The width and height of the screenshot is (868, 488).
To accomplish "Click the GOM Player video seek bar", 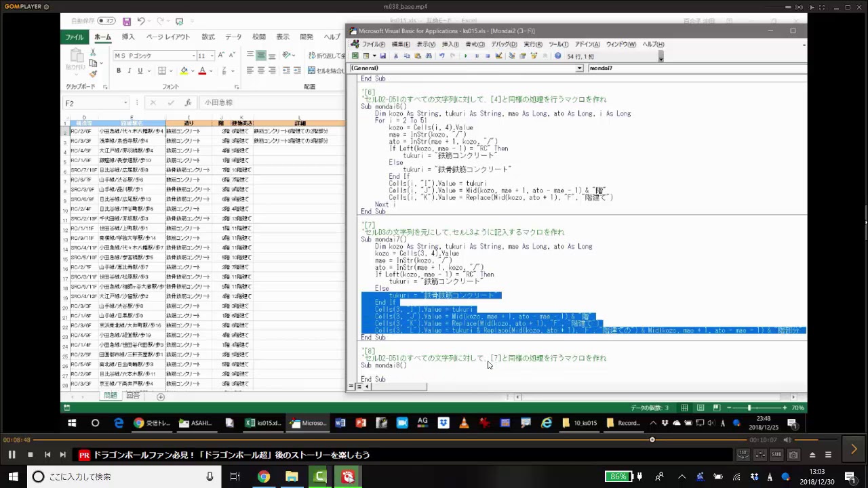I will pos(339,440).
